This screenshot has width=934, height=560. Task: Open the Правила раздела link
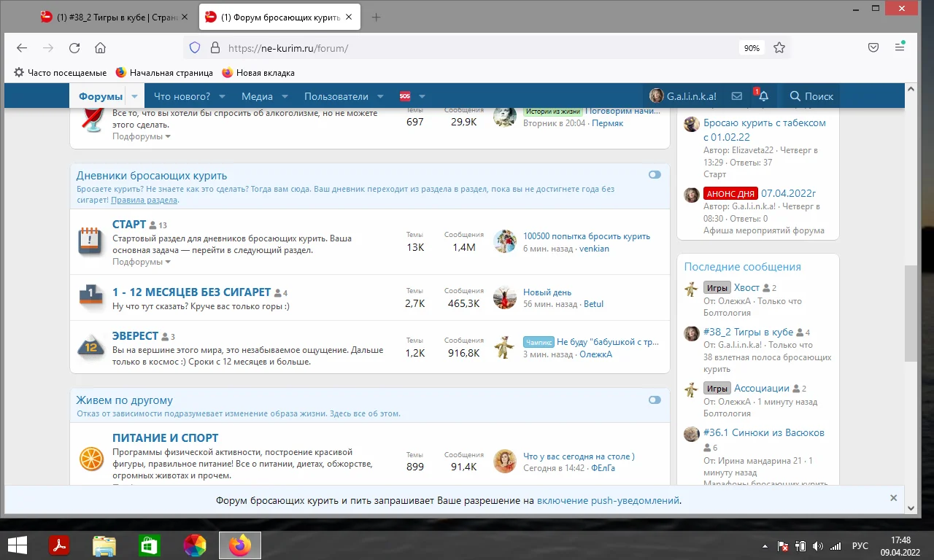coord(144,200)
